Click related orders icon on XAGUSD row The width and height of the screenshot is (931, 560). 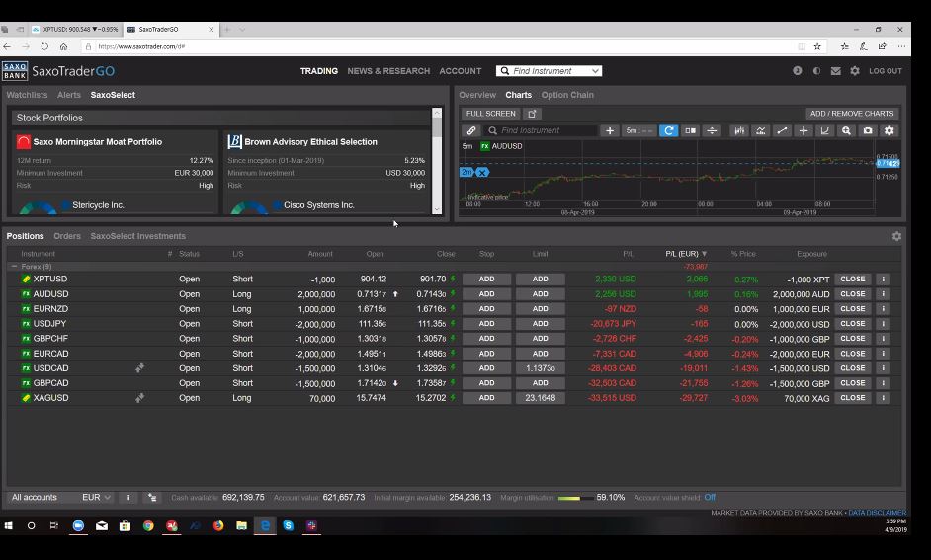(139, 398)
